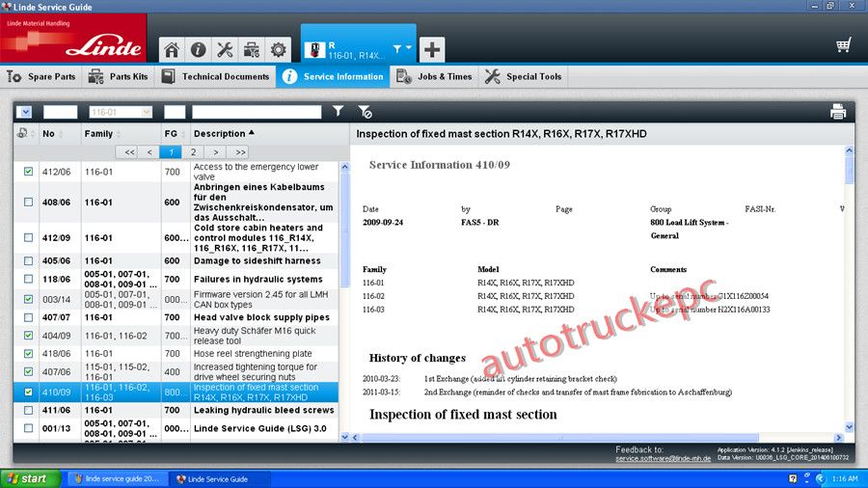Print the service information document
The image size is (868, 488).
point(837,112)
